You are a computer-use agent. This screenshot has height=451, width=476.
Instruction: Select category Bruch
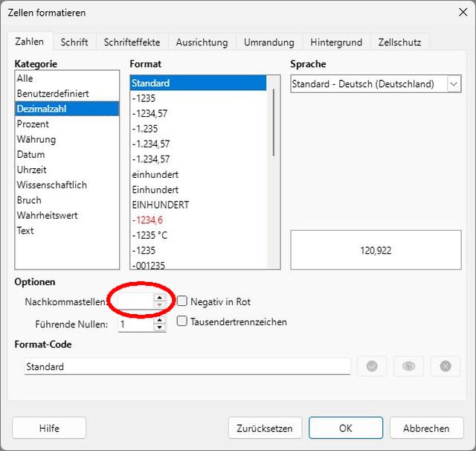[67, 200]
